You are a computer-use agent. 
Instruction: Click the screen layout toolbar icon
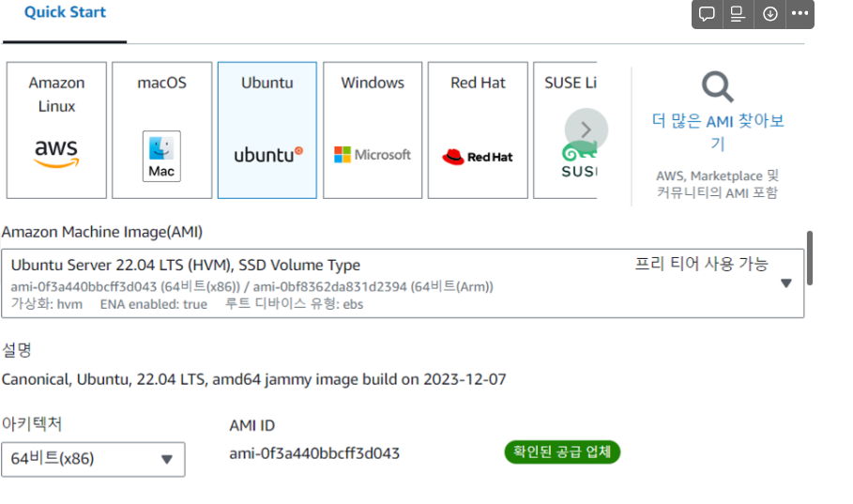738,13
